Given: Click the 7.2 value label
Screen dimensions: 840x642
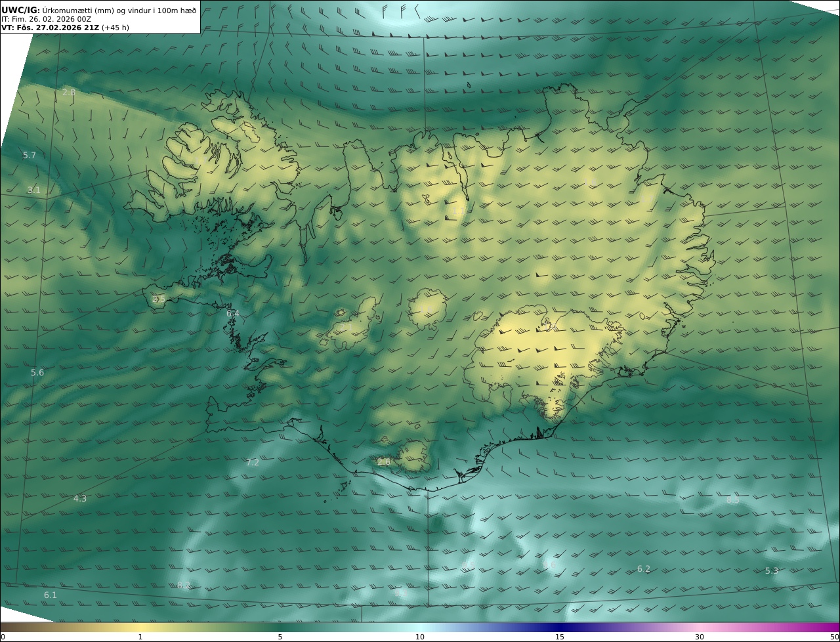Looking at the screenshot, I should click(253, 463).
